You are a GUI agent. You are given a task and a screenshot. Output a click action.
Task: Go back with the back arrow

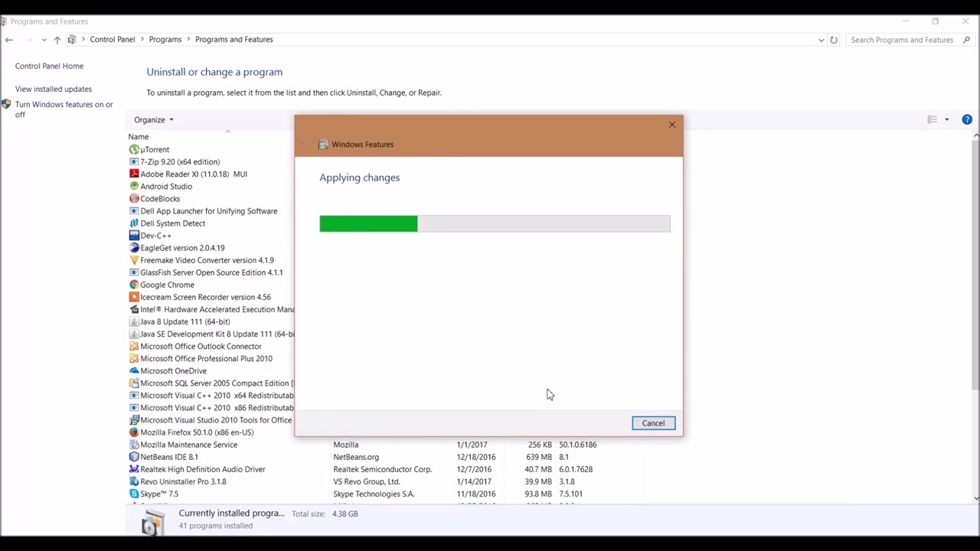pos(9,40)
